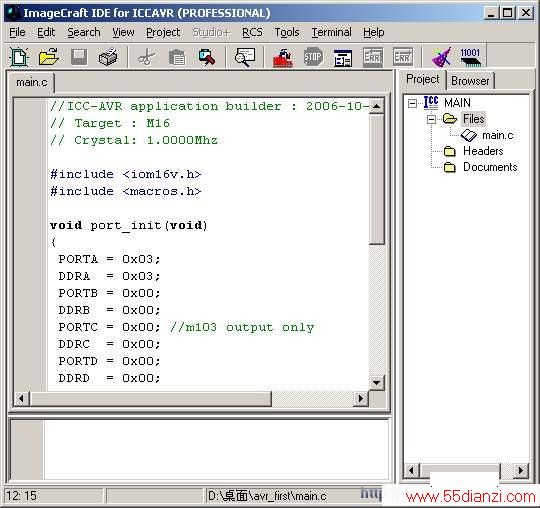The width and height of the screenshot is (540, 508).
Task: Click the editor vertical scrollbar down arrow
Action: pos(376,383)
